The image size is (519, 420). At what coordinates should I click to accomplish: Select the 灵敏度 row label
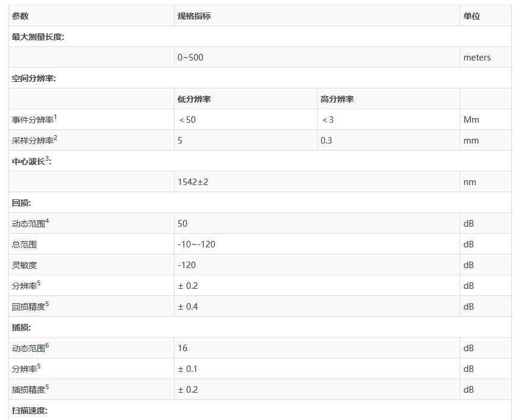[x=24, y=265]
